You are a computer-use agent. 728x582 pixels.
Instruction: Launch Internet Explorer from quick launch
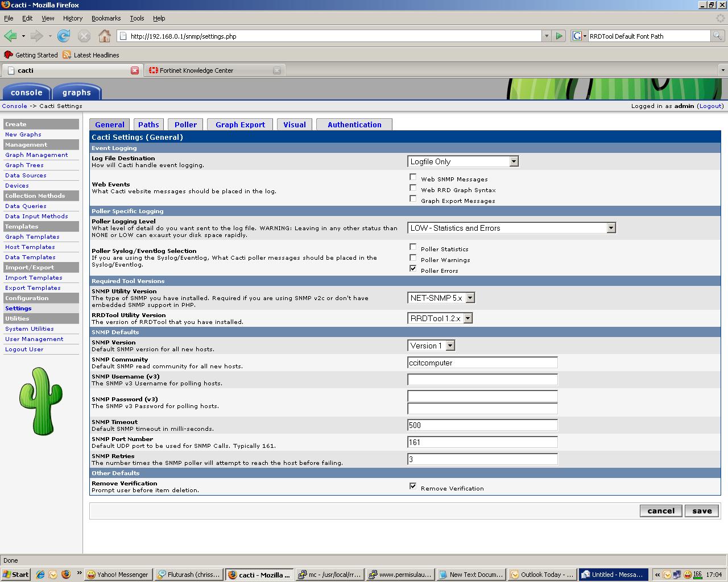40,575
